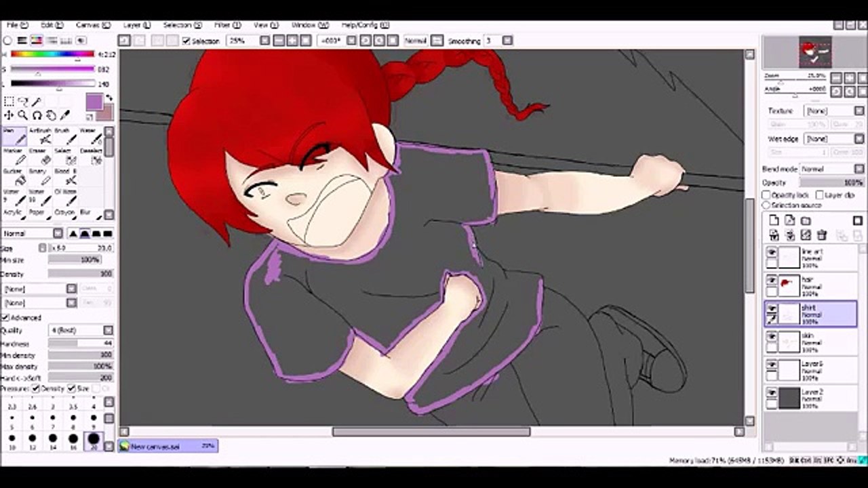Select the Binary pen tool

[x=40, y=177]
